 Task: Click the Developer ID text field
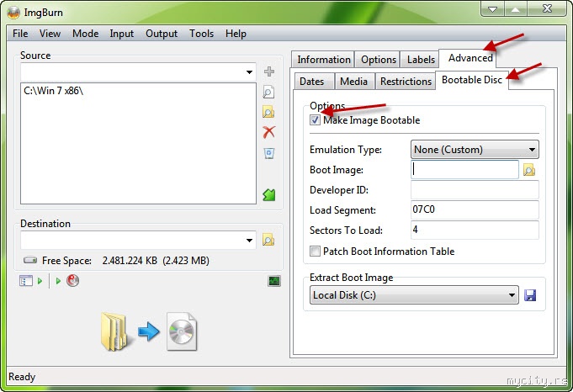click(475, 189)
